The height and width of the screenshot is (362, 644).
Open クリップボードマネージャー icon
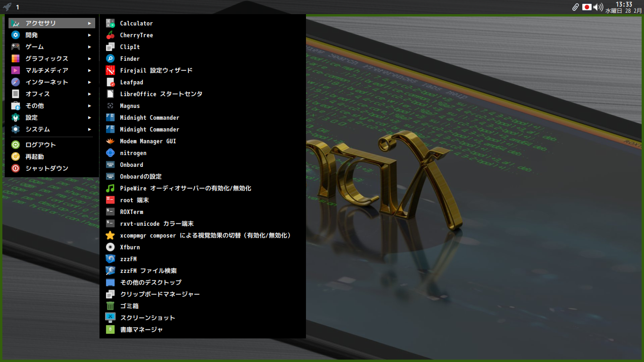(x=110, y=294)
